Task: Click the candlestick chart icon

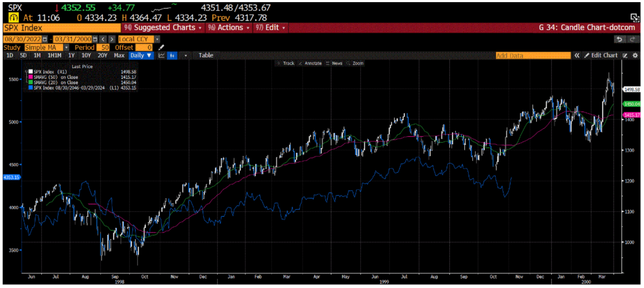Action: 172,55
